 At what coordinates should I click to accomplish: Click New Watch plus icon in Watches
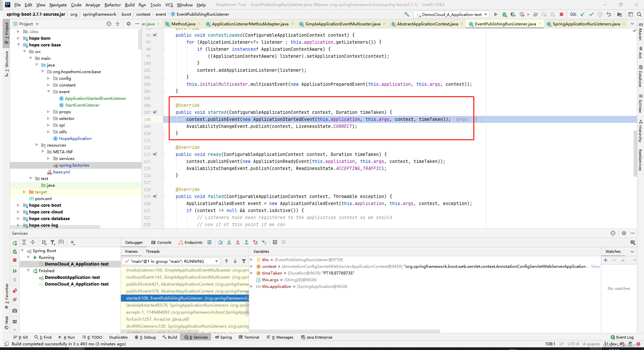tap(606, 260)
